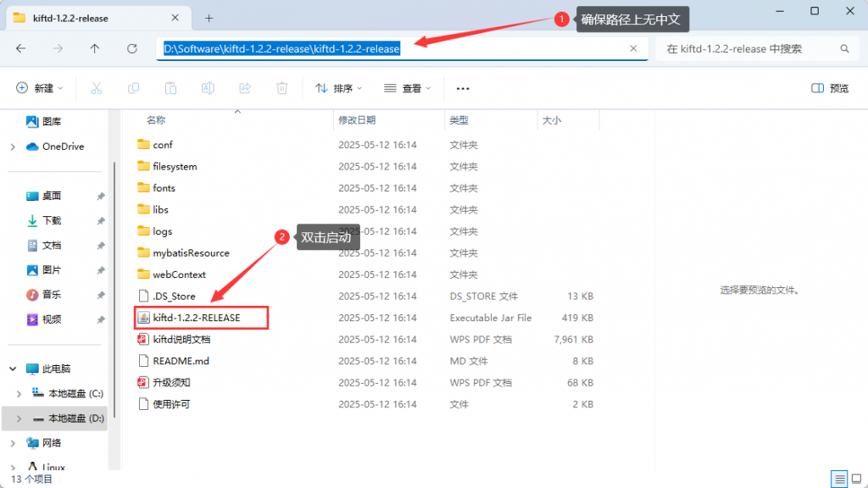Delete selection using the trash icon
The height and width of the screenshot is (488, 868).
281,88
